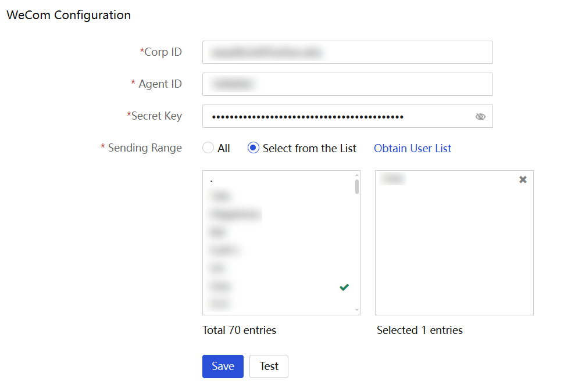564x392 pixels.
Task: Click the scroll up arrow in user list
Action: [x=357, y=175]
